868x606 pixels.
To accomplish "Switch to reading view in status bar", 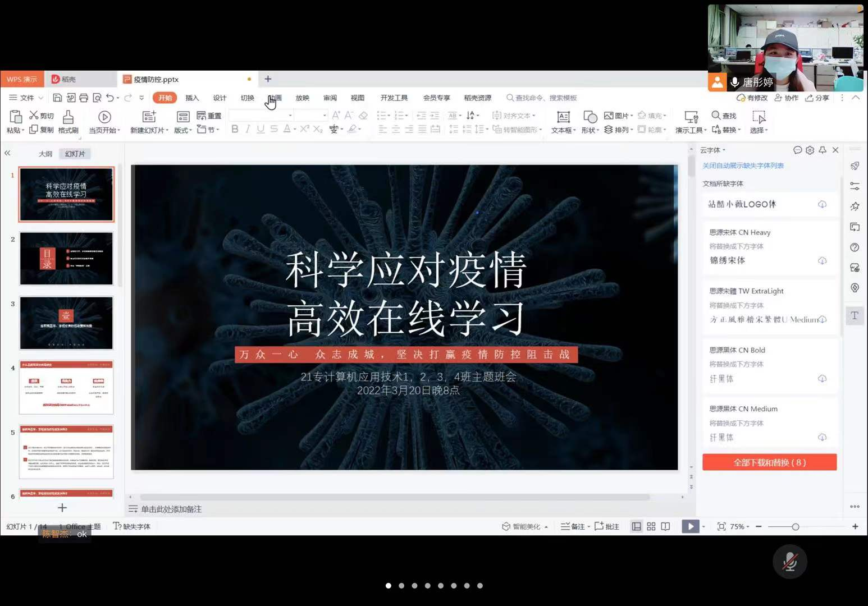I will pos(665,526).
